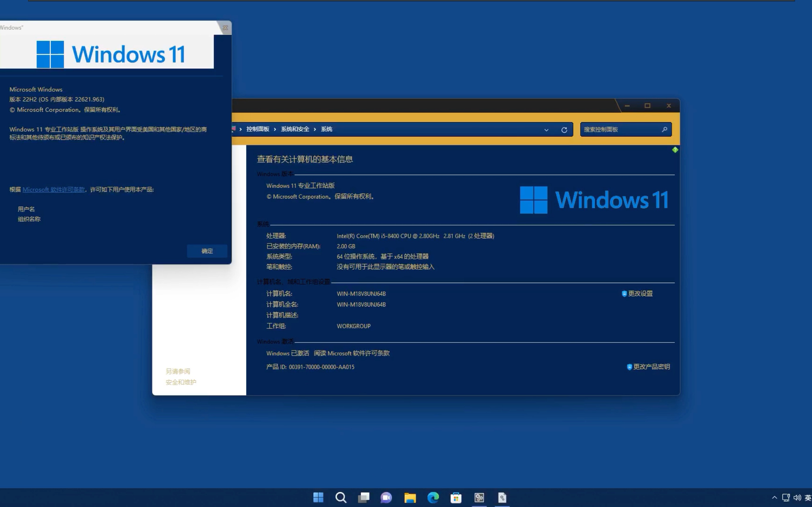Expand chevron after 控制面板 breadcrumb
The width and height of the screenshot is (812, 507).
275,129
